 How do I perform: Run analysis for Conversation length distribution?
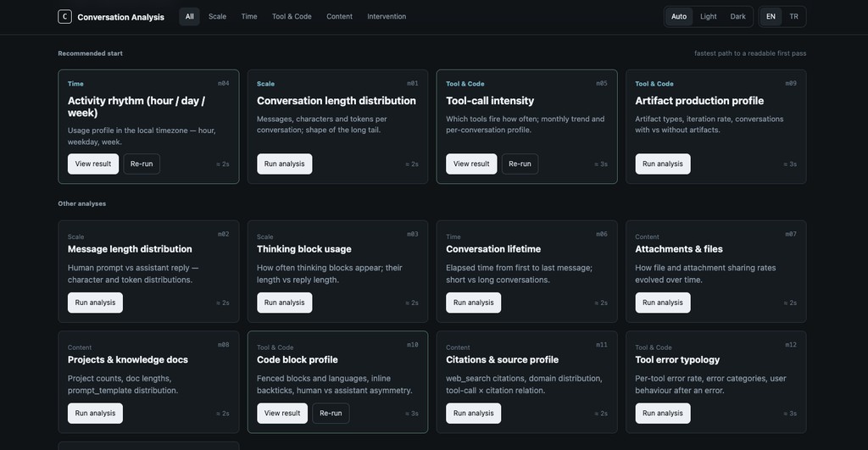(x=284, y=164)
